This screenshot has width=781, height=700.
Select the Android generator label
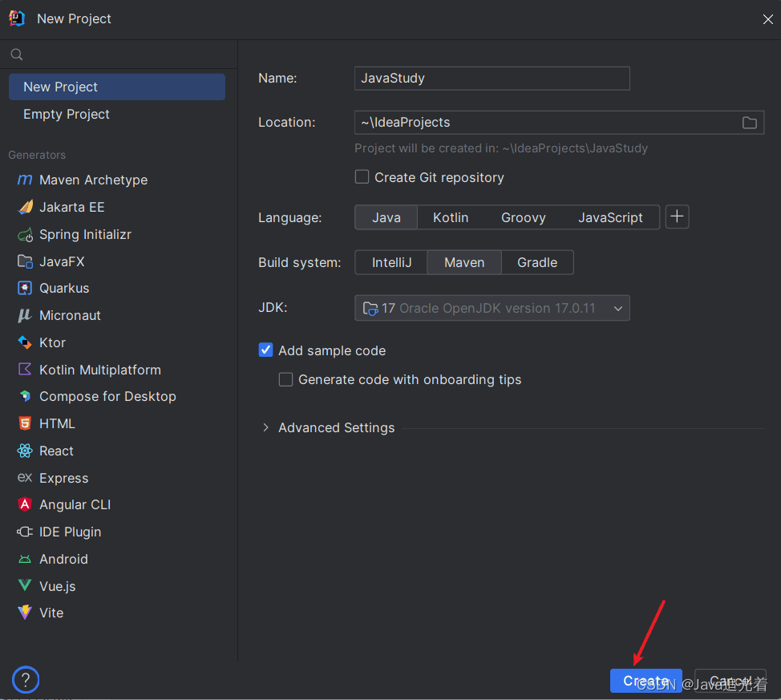point(63,559)
